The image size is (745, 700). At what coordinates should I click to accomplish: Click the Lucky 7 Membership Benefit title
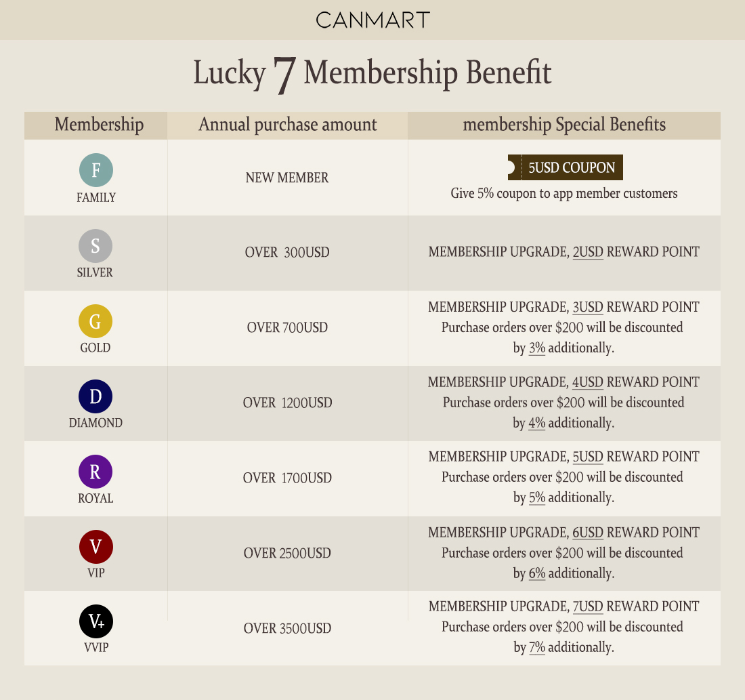tap(372, 73)
